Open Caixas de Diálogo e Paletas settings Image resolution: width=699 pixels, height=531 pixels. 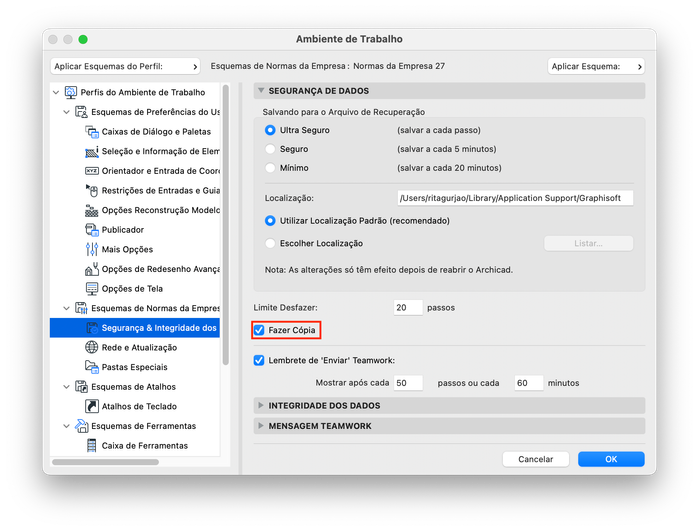point(156,132)
